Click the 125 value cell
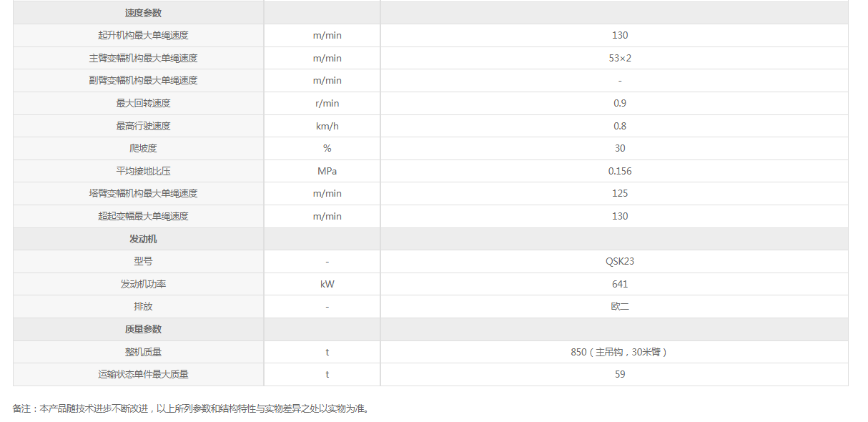 (619, 193)
